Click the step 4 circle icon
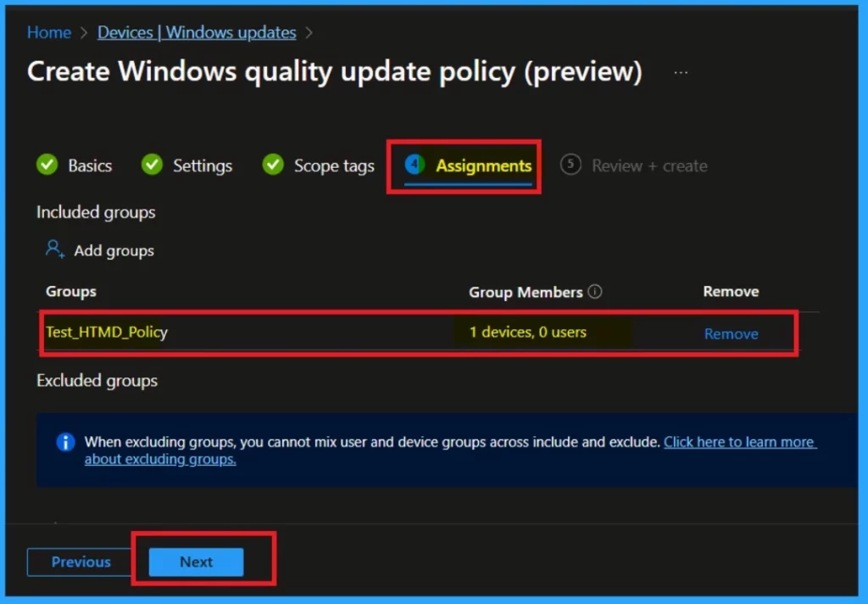The image size is (868, 604). point(414,164)
